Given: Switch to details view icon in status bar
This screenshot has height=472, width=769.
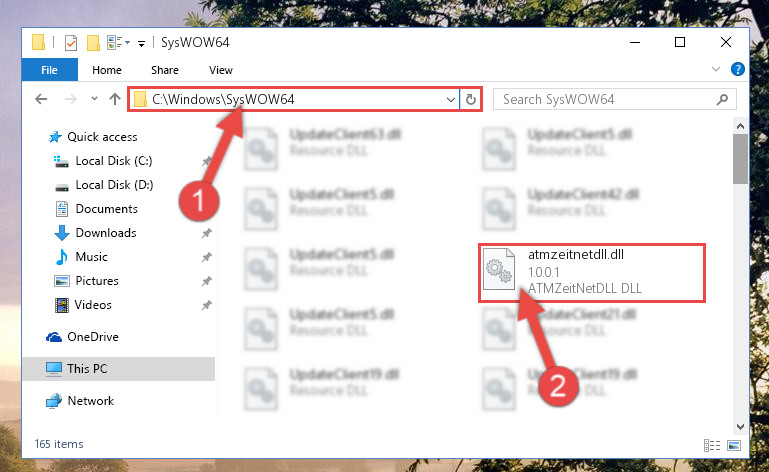Looking at the screenshot, I should click(x=712, y=445).
